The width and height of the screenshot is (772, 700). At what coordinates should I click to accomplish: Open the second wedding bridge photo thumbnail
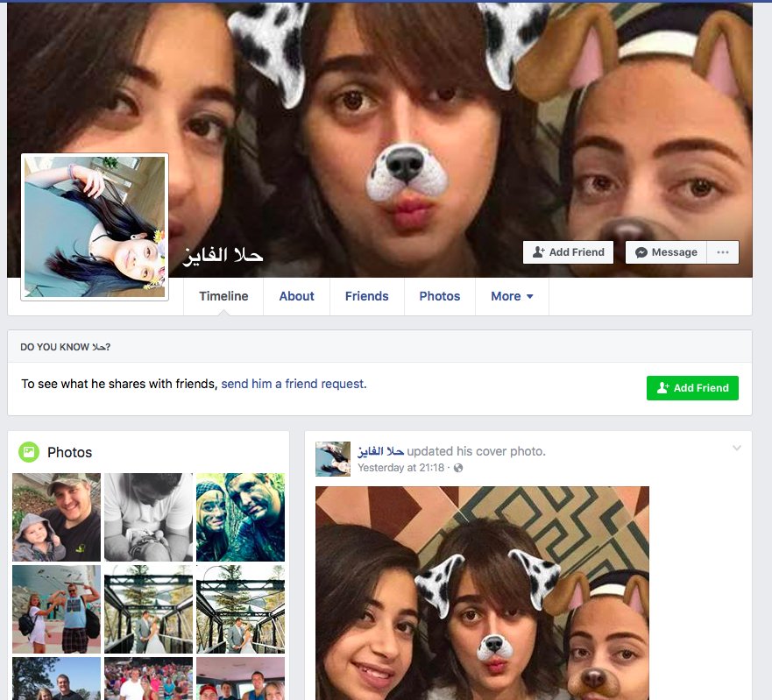click(240, 609)
